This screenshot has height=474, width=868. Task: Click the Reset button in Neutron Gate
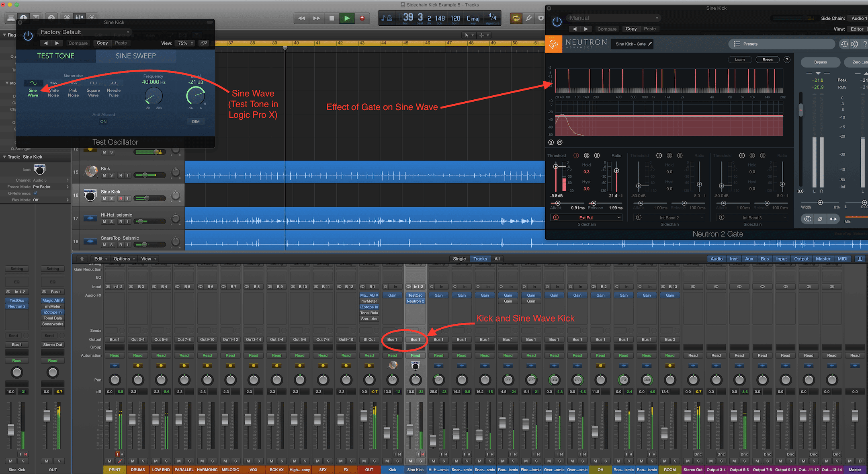click(x=768, y=60)
